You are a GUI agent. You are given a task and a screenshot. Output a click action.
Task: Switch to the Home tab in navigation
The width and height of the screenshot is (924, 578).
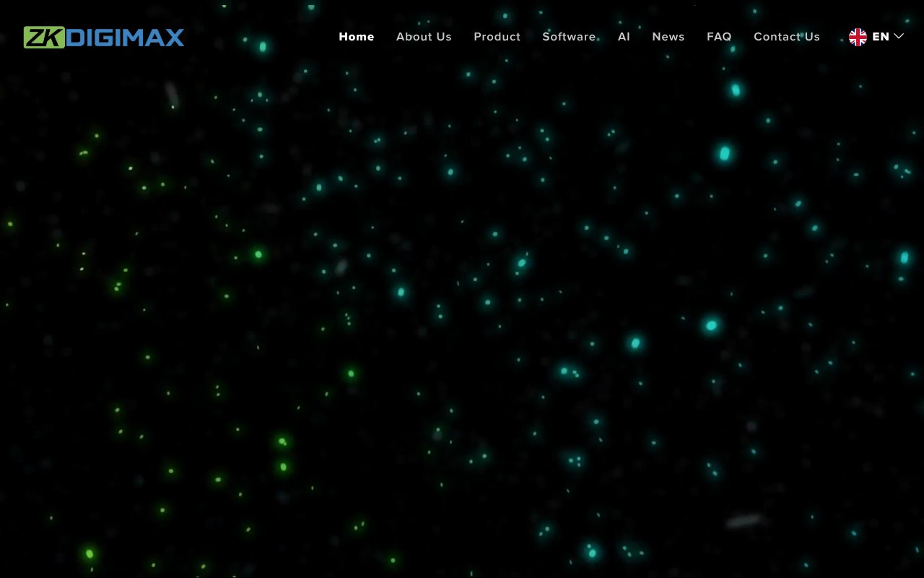tap(357, 36)
